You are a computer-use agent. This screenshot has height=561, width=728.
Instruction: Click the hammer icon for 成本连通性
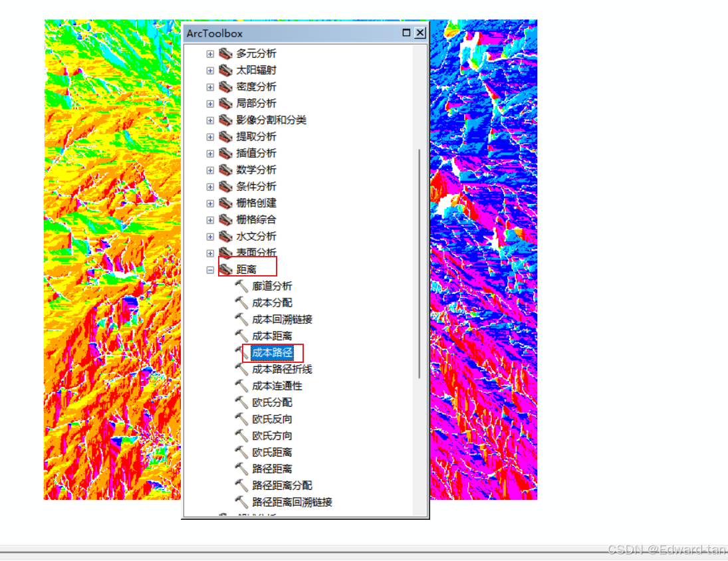pyautogui.click(x=241, y=386)
